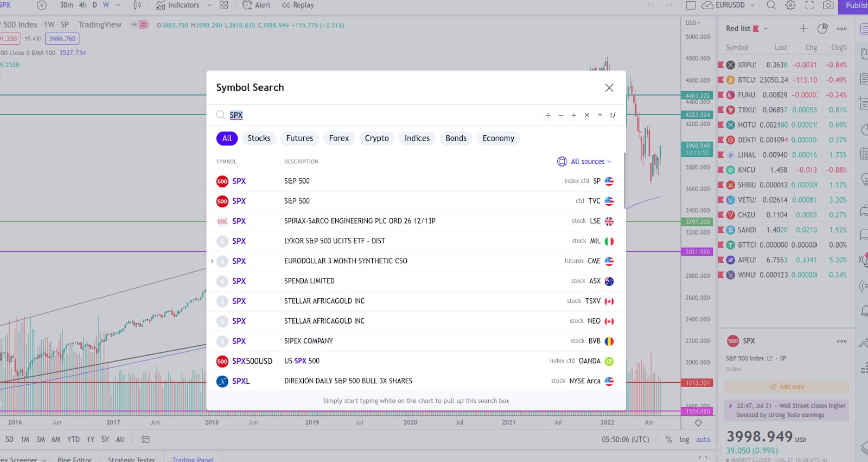Close the Symbol Search dialog
This screenshot has width=868, height=462.
point(609,87)
